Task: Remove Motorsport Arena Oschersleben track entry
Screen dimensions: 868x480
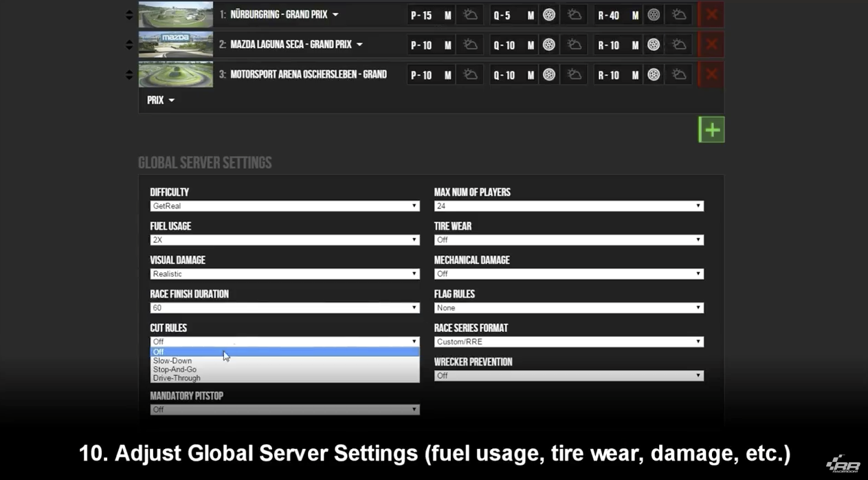Action: coord(711,75)
